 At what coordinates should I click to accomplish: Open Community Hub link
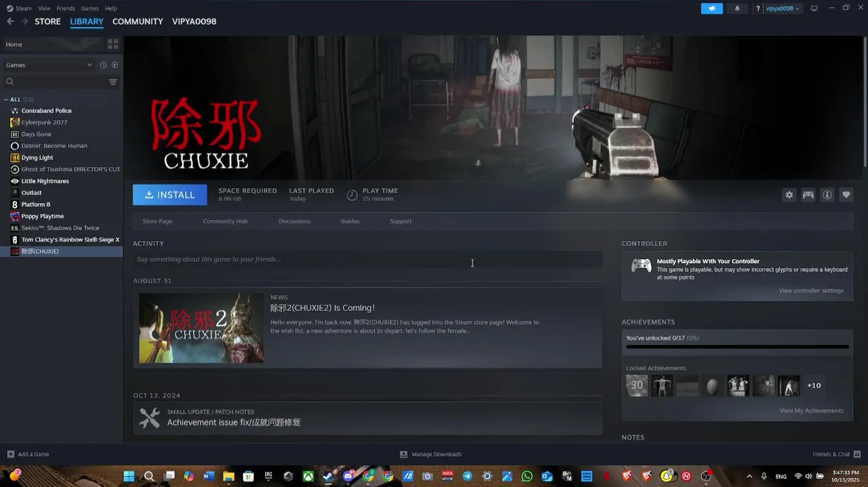pyautogui.click(x=225, y=221)
